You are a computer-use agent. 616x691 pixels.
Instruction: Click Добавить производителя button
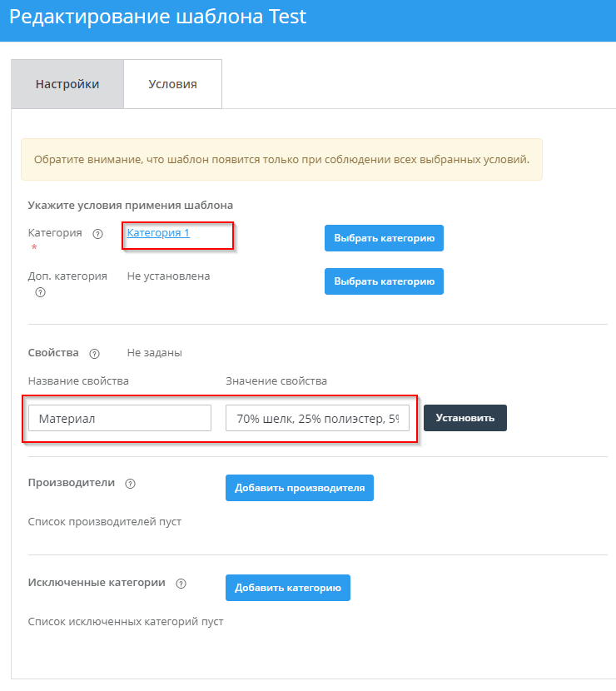300,488
